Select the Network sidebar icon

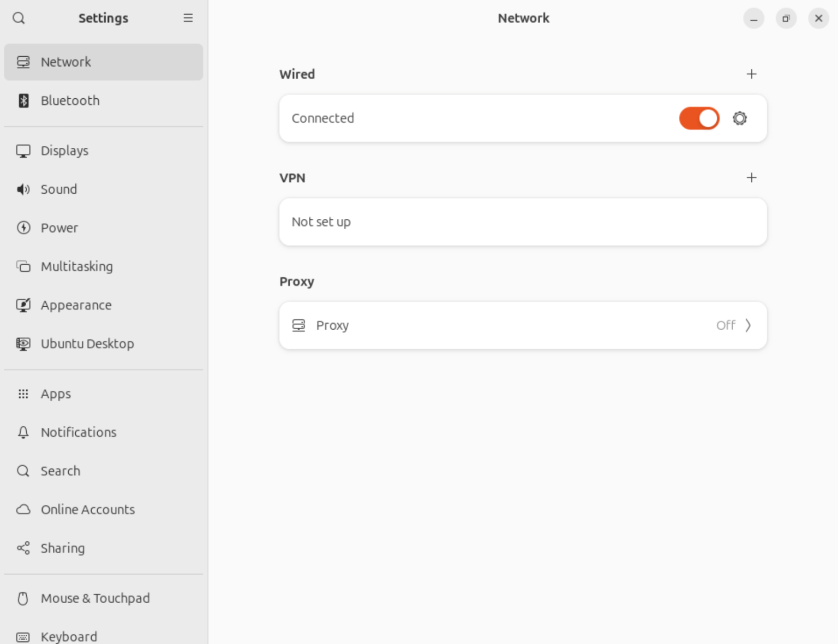tap(23, 62)
